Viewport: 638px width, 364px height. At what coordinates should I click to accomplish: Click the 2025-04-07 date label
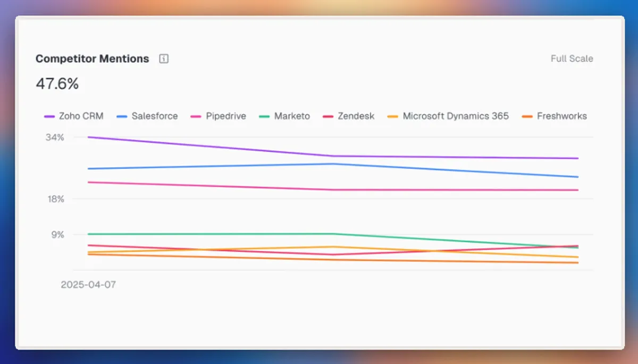coord(89,285)
